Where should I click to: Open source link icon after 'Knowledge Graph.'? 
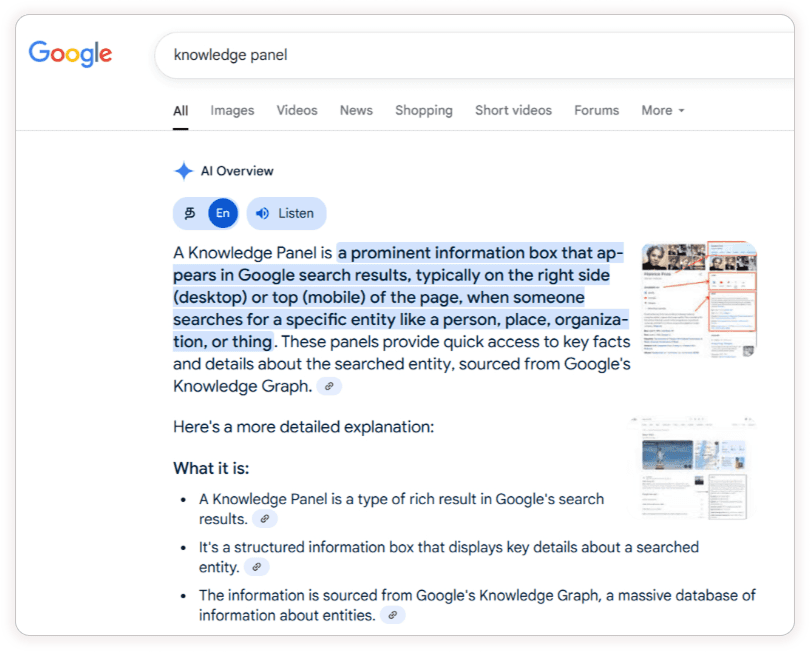329,386
